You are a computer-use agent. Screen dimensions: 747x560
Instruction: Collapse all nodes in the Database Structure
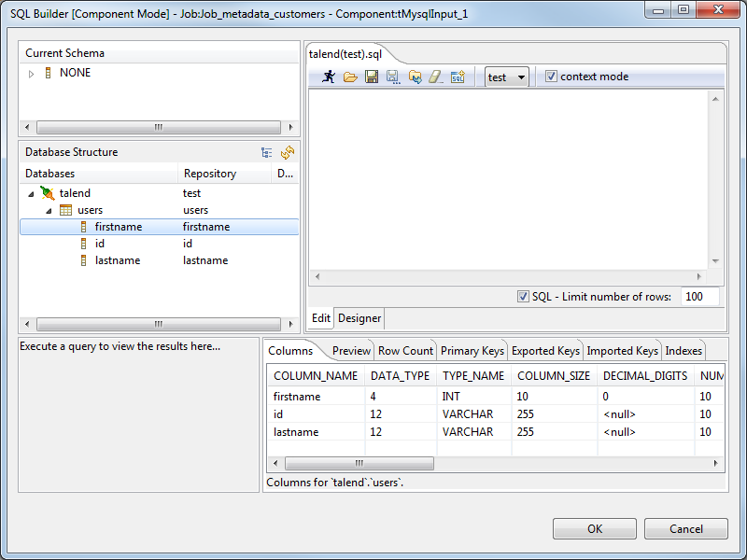coord(266,152)
